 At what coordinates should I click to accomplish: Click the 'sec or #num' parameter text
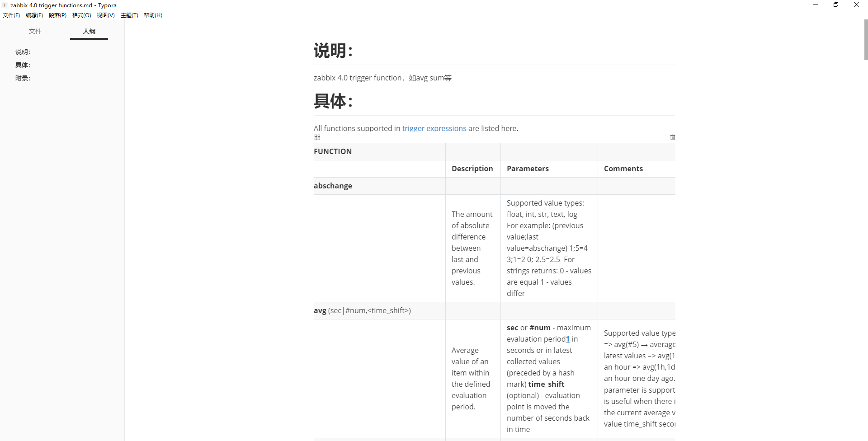[528, 328]
